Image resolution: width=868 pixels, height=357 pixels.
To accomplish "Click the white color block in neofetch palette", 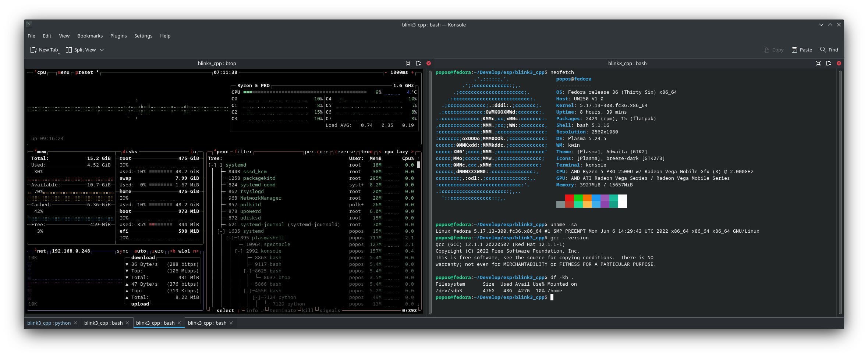I will 623,201.
